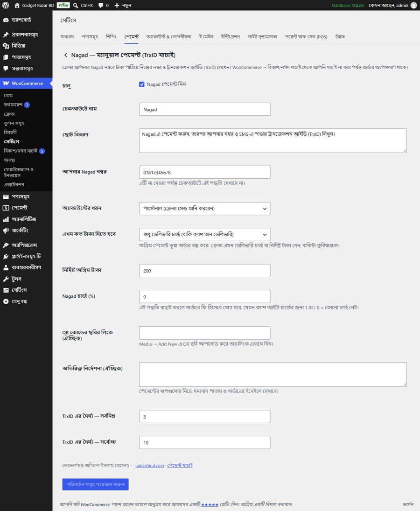
Task: Open the iamzahirul.com link
Action: [x=149, y=465]
